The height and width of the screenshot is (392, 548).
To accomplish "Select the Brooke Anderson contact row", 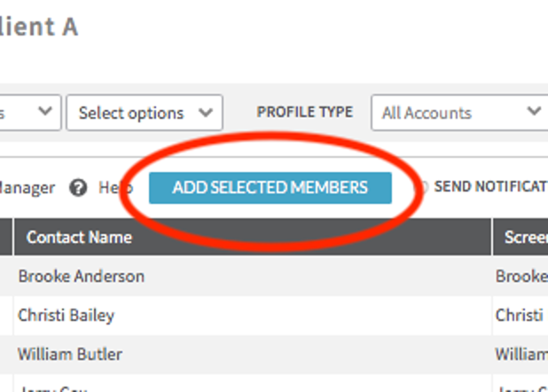I will tap(253, 276).
